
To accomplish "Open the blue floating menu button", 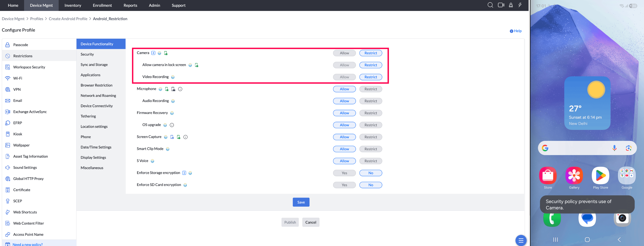I will (x=521, y=240).
